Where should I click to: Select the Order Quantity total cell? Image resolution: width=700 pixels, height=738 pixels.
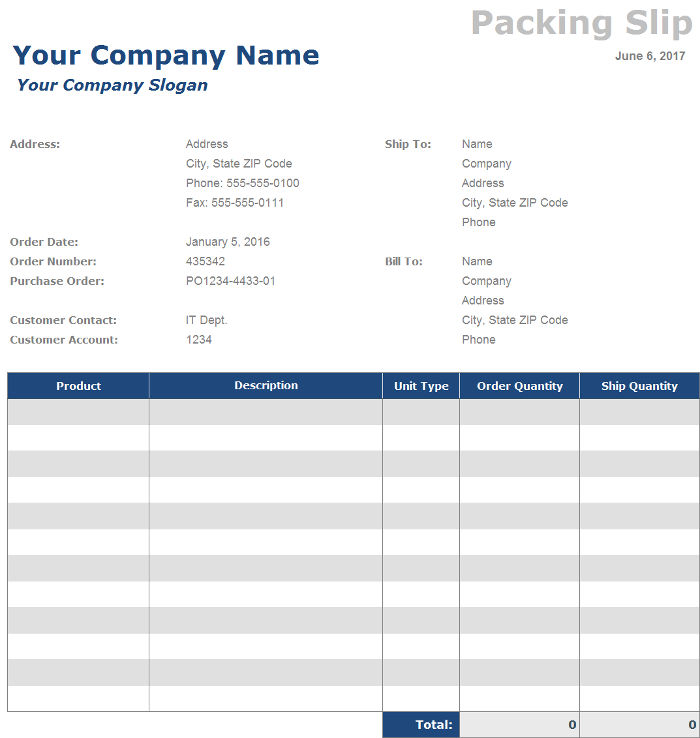point(520,725)
